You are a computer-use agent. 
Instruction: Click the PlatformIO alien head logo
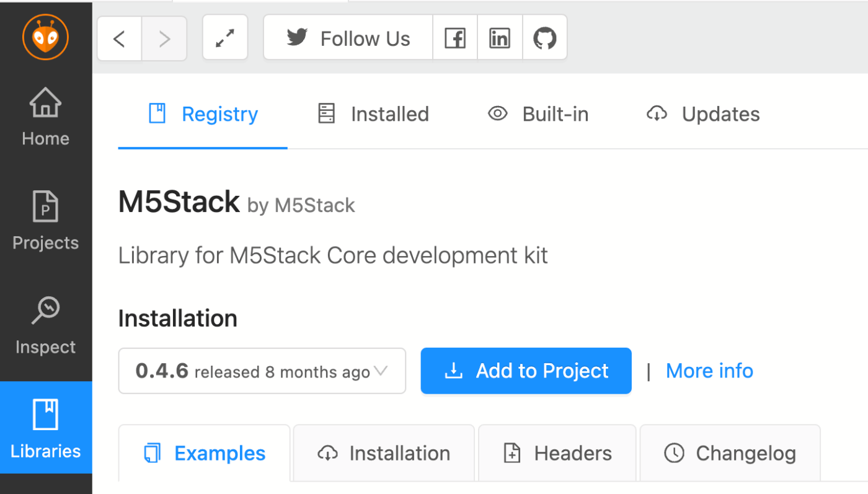pyautogui.click(x=45, y=38)
